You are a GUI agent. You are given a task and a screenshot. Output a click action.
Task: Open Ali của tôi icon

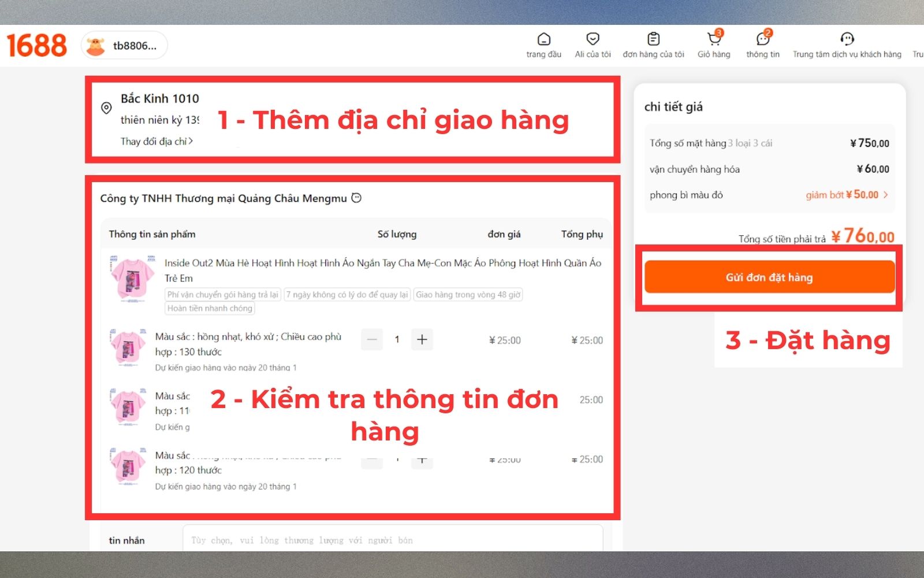593,39
